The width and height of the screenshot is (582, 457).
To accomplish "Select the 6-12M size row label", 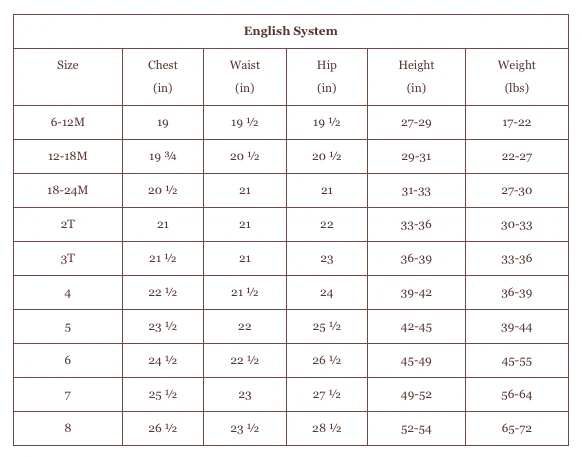I will 68,122.
